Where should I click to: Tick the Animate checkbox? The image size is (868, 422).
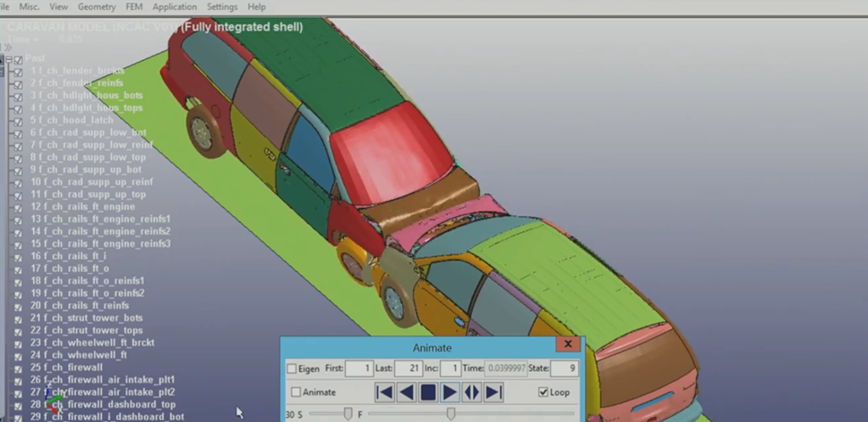pyautogui.click(x=297, y=392)
